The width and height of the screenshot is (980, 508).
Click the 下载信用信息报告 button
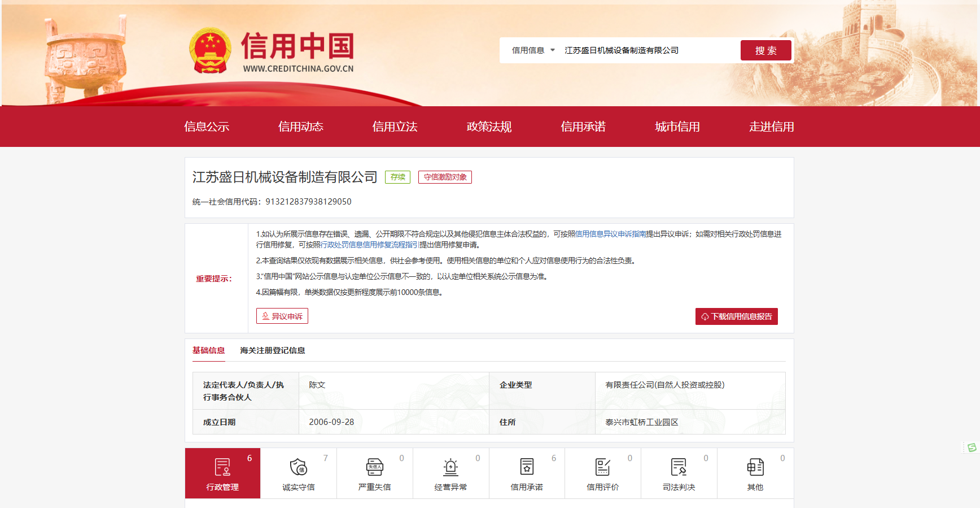737,316
